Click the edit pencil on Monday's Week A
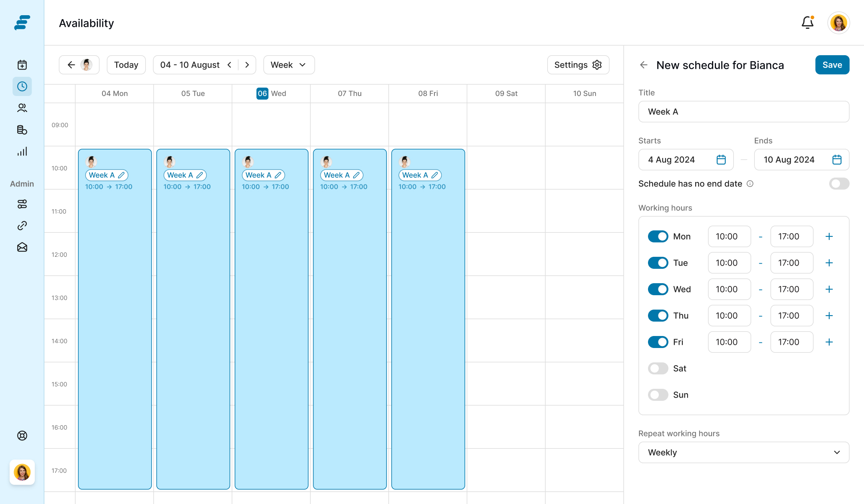The width and height of the screenshot is (864, 504). point(122,175)
